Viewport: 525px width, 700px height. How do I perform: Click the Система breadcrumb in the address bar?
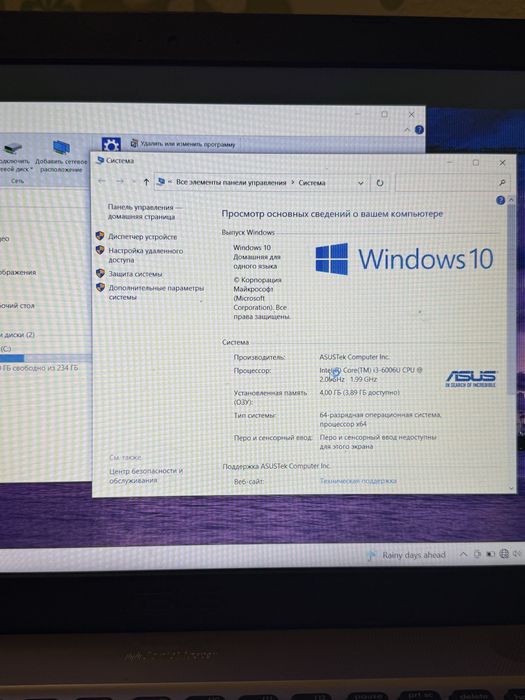[312, 182]
